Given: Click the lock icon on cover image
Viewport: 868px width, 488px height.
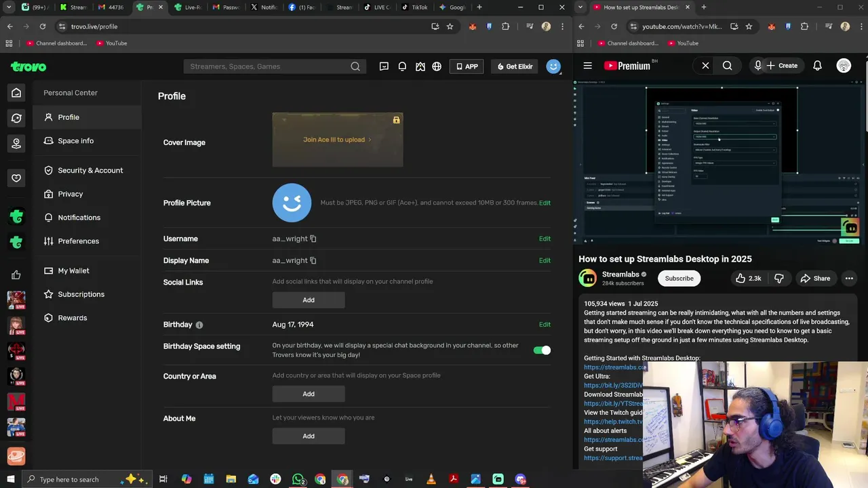Looking at the screenshot, I should (396, 120).
